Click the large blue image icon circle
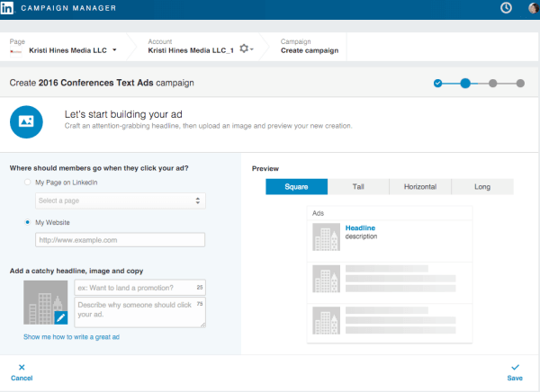The height and width of the screenshot is (392, 540). point(26,122)
